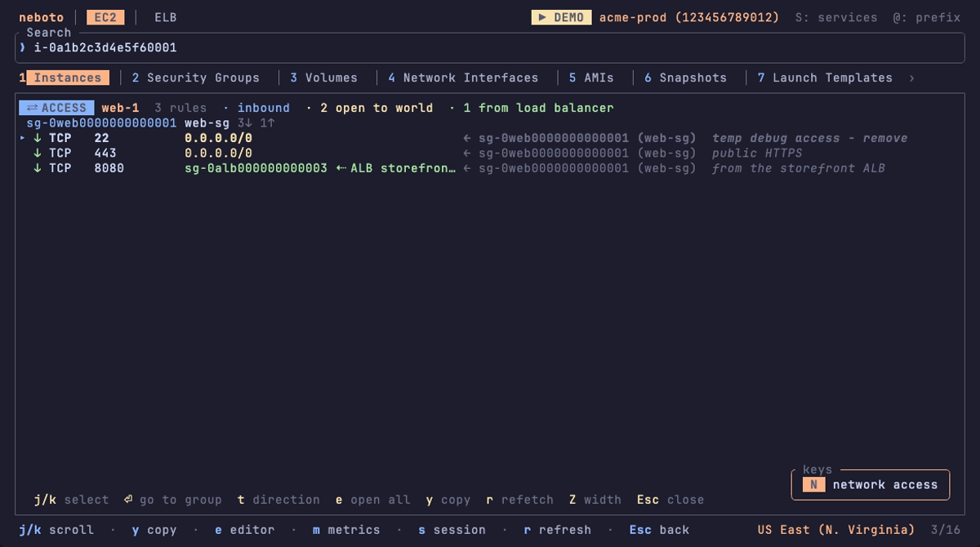
Task: Toggle rule direction with 't direction'
Action: click(278, 500)
